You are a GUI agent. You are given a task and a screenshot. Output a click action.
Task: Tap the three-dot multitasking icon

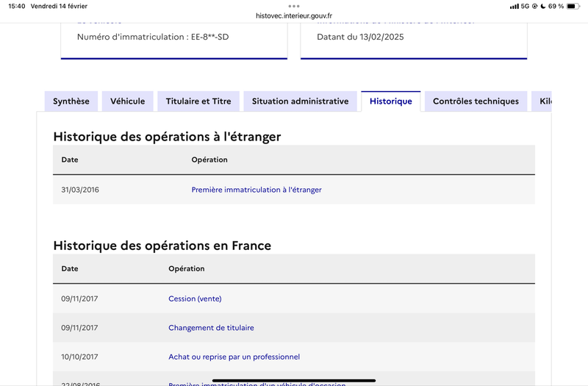click(x=294, y=6)
